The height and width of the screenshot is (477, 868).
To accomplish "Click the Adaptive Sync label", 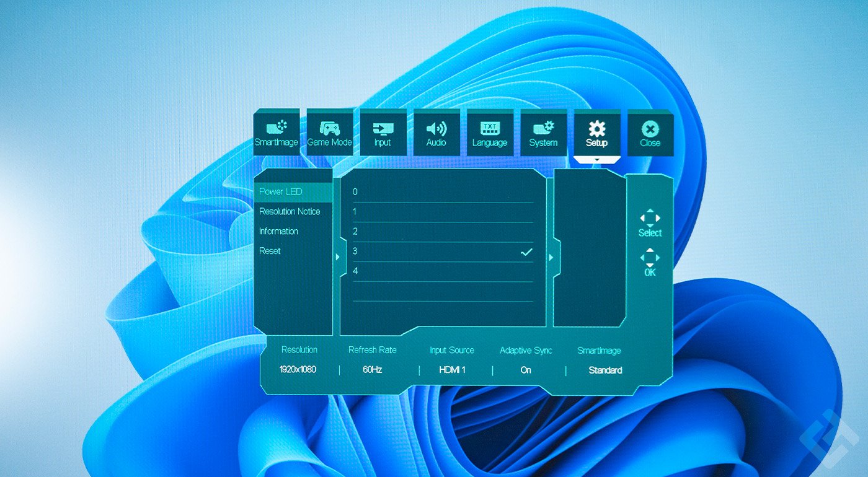I will pos(526,351).
